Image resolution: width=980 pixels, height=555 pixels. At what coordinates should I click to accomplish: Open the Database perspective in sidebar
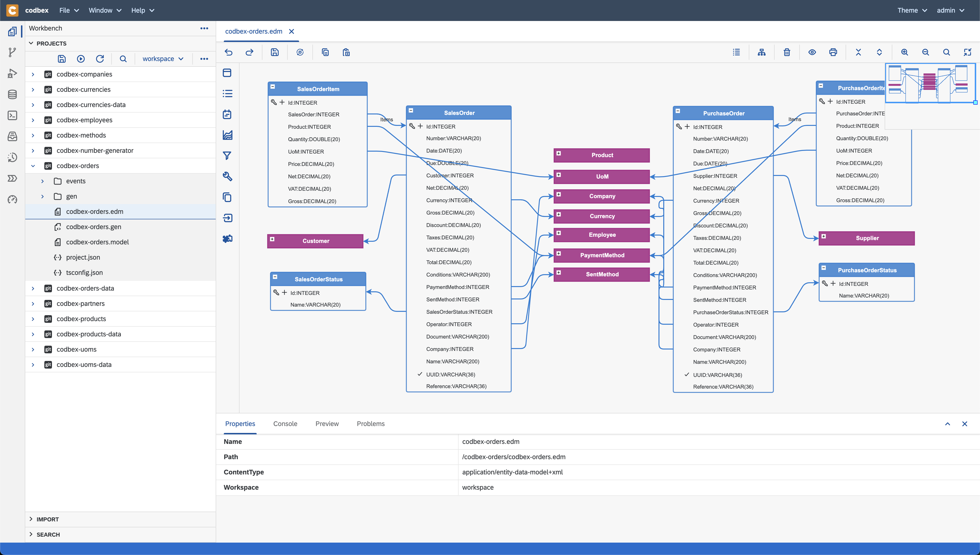[x=12, y=94]
